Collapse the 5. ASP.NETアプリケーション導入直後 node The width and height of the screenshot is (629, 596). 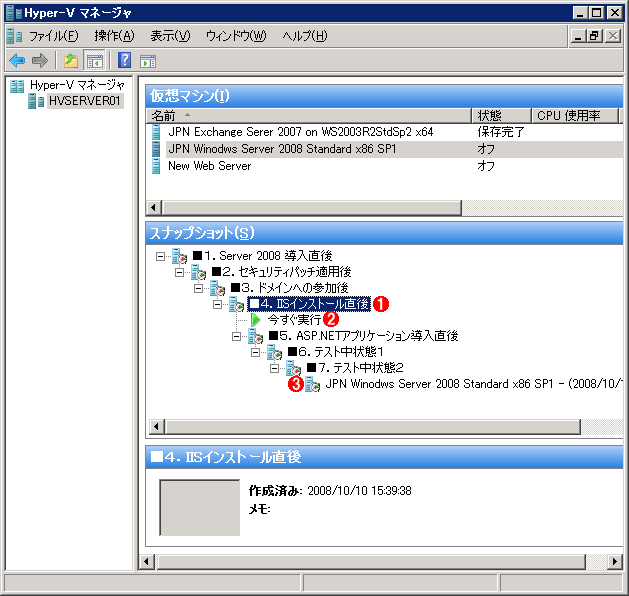[x=237, y=336]
